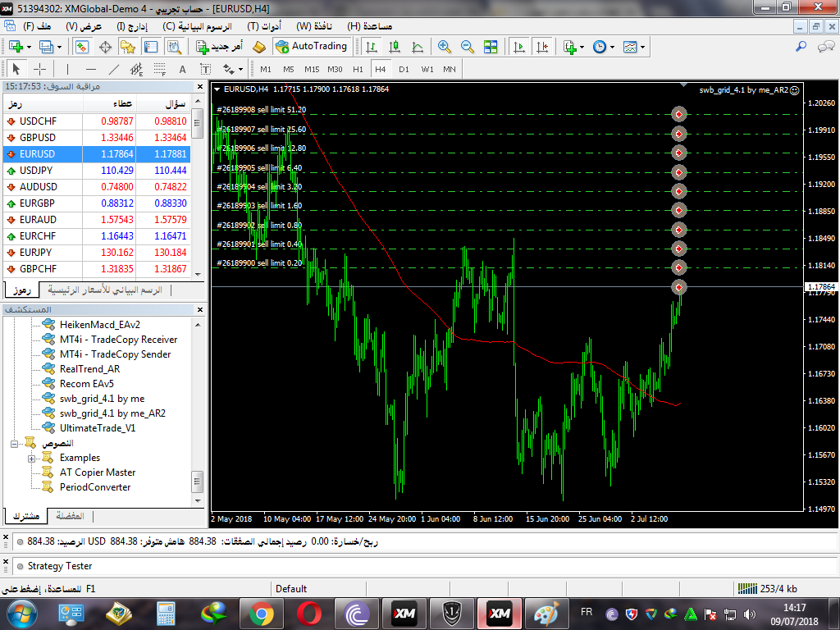This screenshot has height=630, width=840.
Task: Select the Text Label (T) tool
Action: 205,69
